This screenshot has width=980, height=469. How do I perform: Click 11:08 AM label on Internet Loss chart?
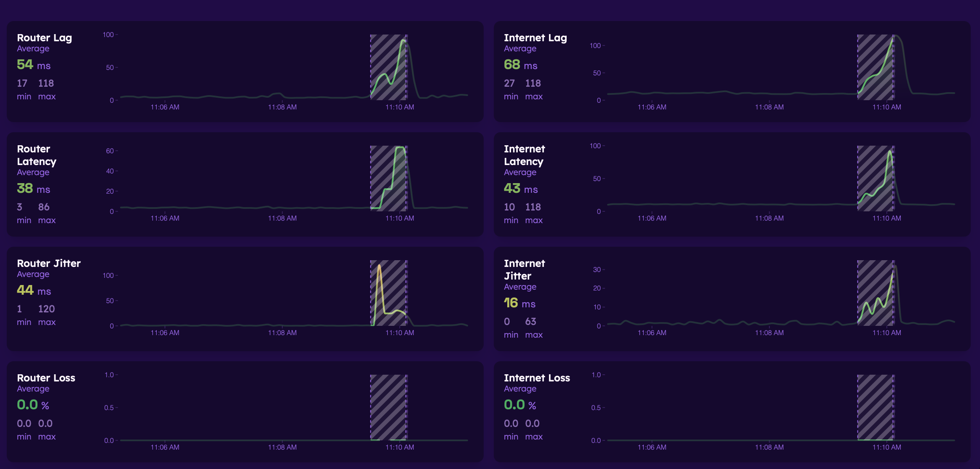point(769,448)
